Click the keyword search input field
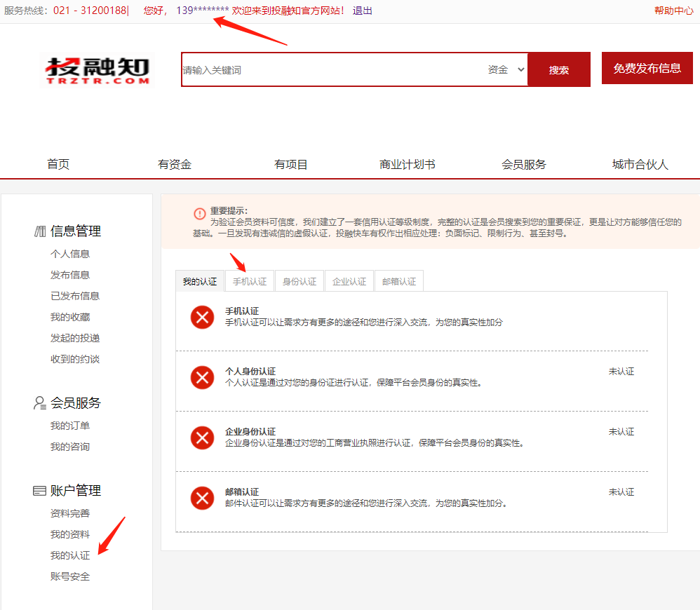700x610 pixels. (330, 69)
